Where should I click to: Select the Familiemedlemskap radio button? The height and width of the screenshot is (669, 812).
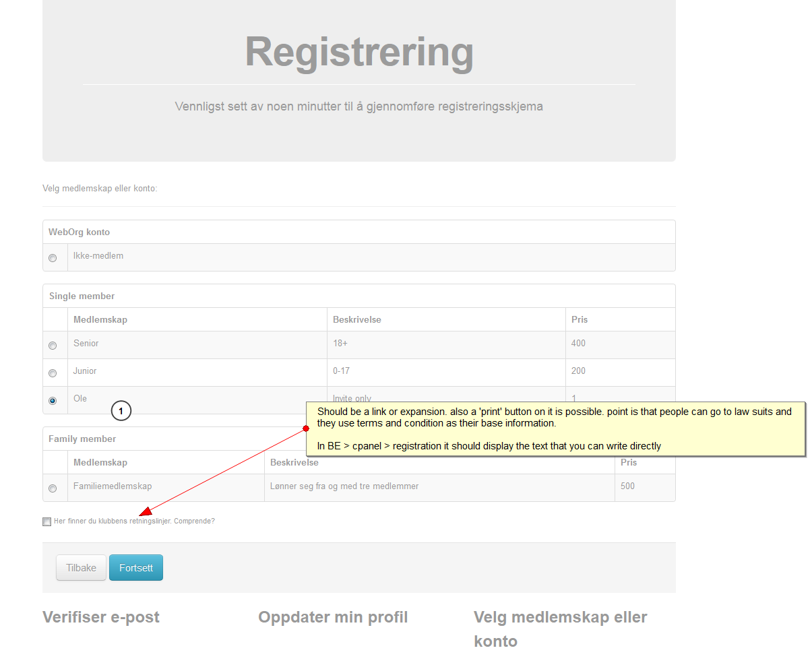pyautogui.click(x=53, y=488)
